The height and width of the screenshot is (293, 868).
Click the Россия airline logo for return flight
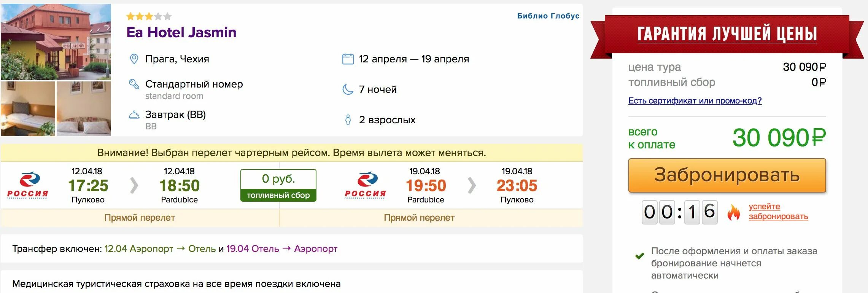(x=365, y=185)
